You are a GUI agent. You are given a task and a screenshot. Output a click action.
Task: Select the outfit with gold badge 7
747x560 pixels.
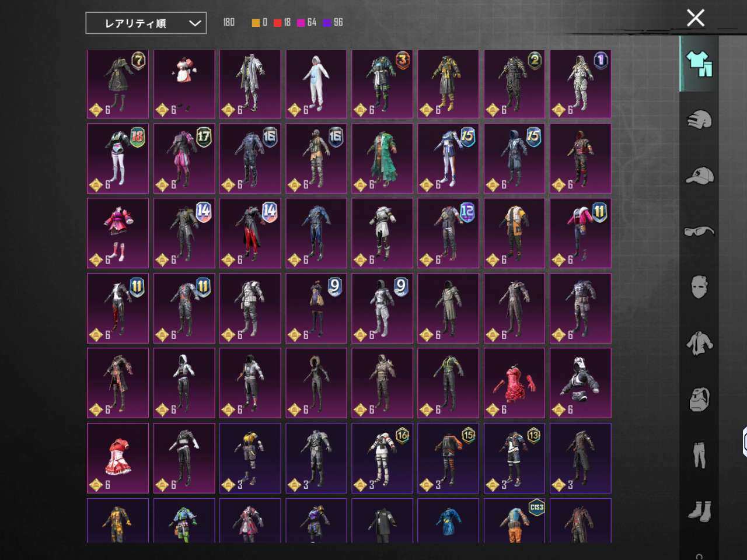(x=118, y=84)
